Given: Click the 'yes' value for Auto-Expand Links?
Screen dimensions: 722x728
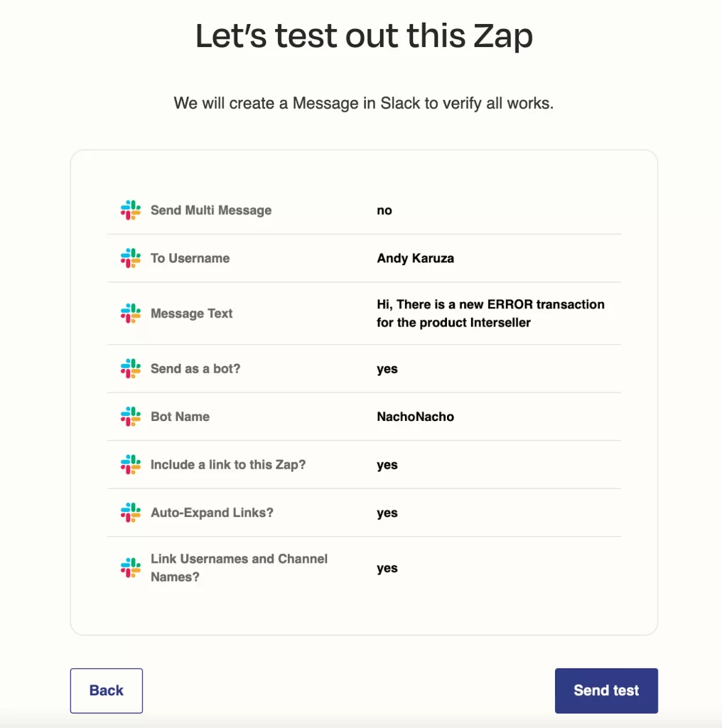Looking at the screenshot, I should pos(387,513).
